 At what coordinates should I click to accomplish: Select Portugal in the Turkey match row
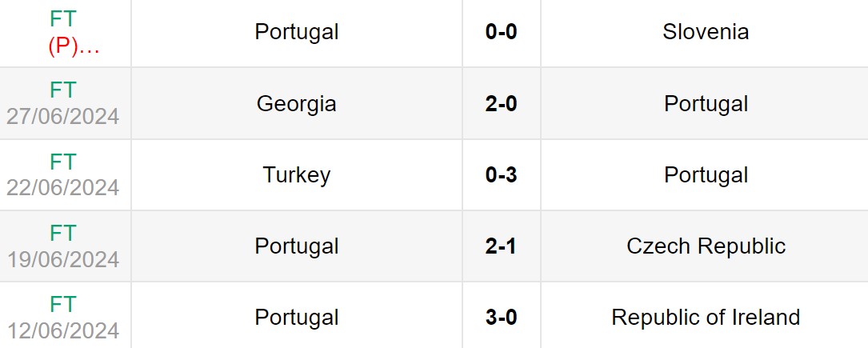click(x=706, y=175)
